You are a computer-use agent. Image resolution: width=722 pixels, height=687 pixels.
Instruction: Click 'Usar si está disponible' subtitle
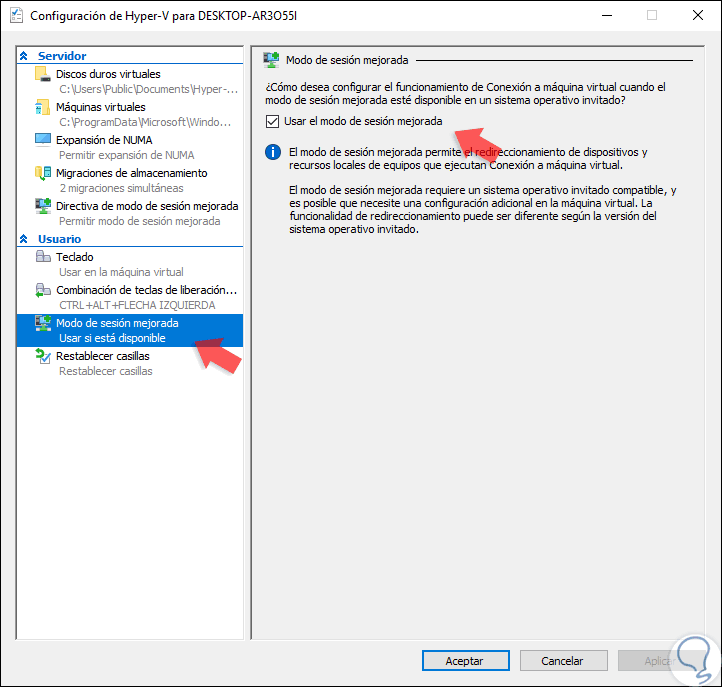pyautogui.click(x=112, y=338)
